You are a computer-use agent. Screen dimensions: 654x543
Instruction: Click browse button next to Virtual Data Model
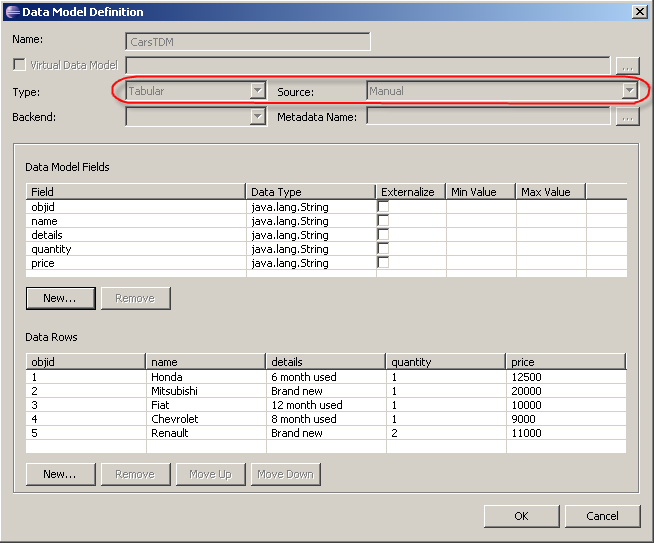[x=627, y=66]
